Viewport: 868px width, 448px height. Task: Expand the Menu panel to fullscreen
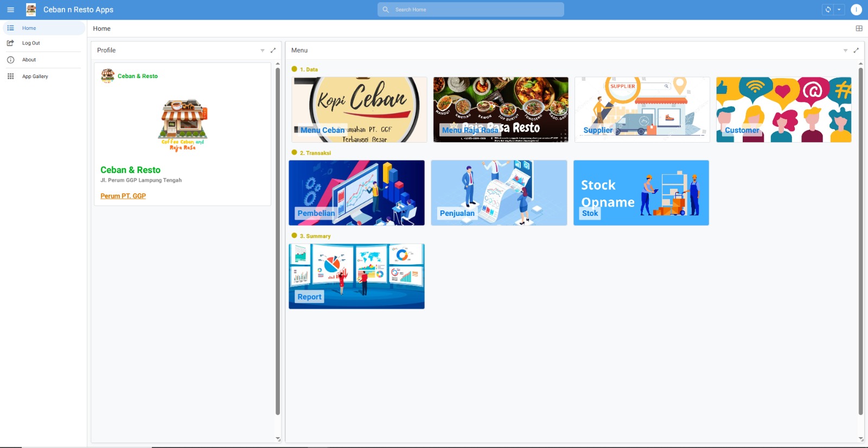point(856,50)
